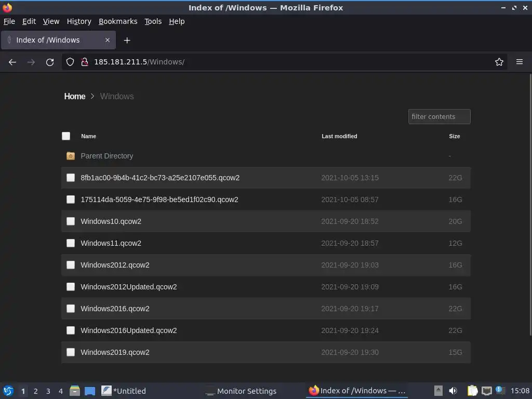
Task: Click the 15:08 clock in the panel
Action: 520,391
